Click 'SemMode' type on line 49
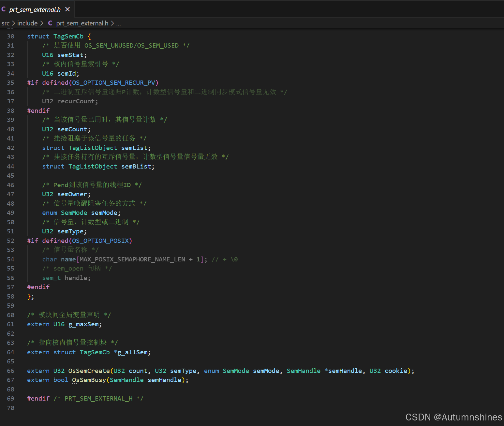 click(74, 213)
